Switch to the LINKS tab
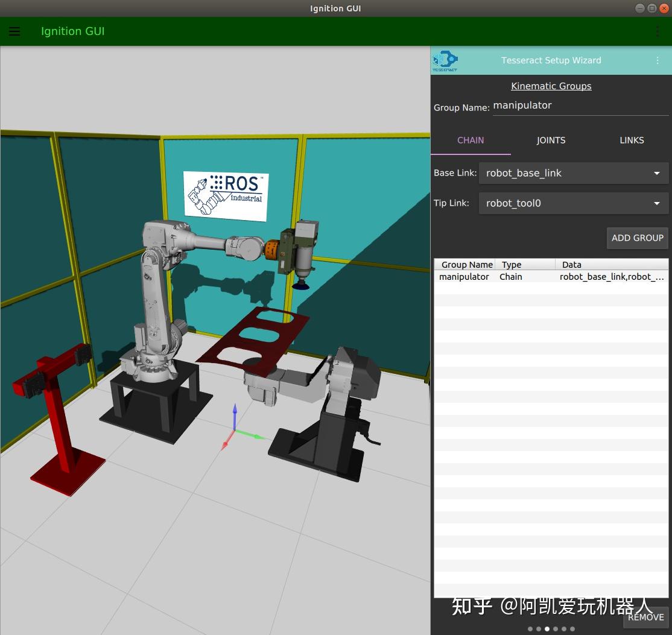The width and height of the screenshot is (672, 635). coord(632,140)
